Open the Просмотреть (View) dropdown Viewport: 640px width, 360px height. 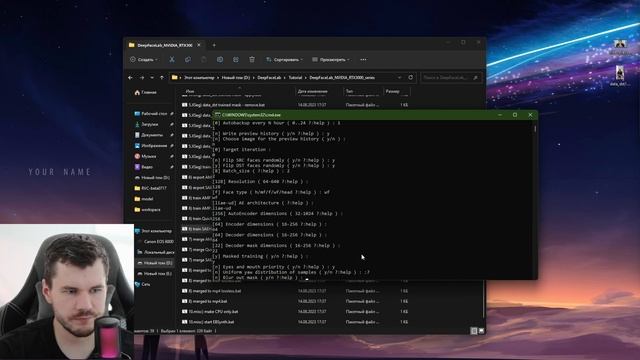pos(331,60)
